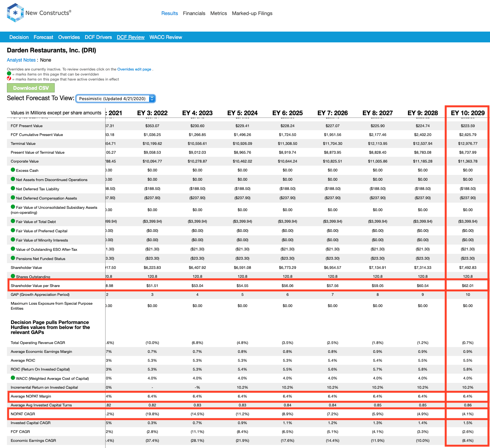
Task: Click green dot for Value of Outstanding ESO After-Tax
Action: coord(13,249)
